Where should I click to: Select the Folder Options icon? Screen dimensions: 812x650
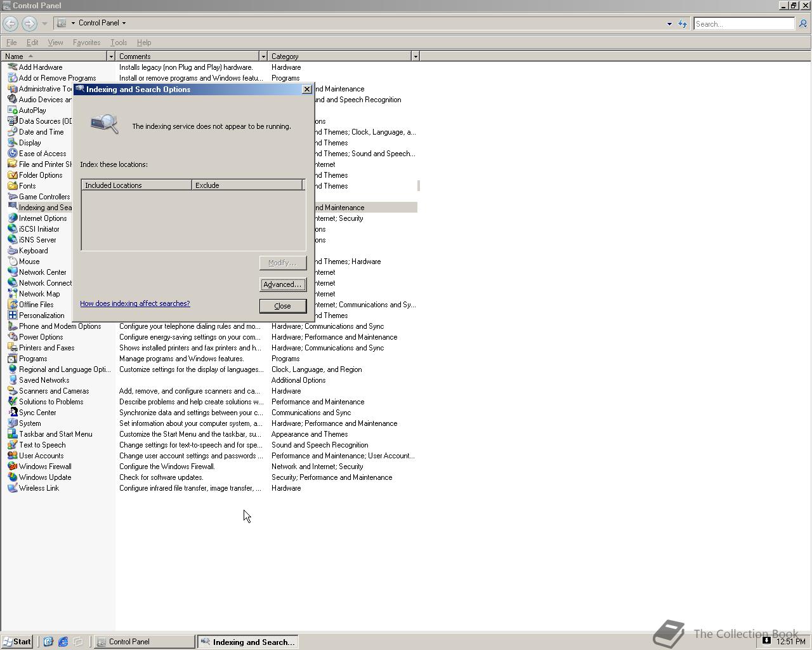click(13, 175)
